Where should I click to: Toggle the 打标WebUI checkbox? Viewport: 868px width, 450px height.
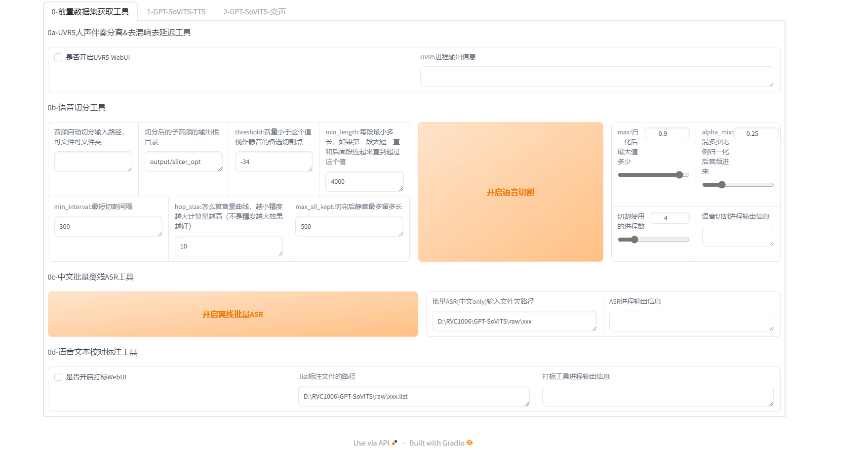(x=58, y=377)
